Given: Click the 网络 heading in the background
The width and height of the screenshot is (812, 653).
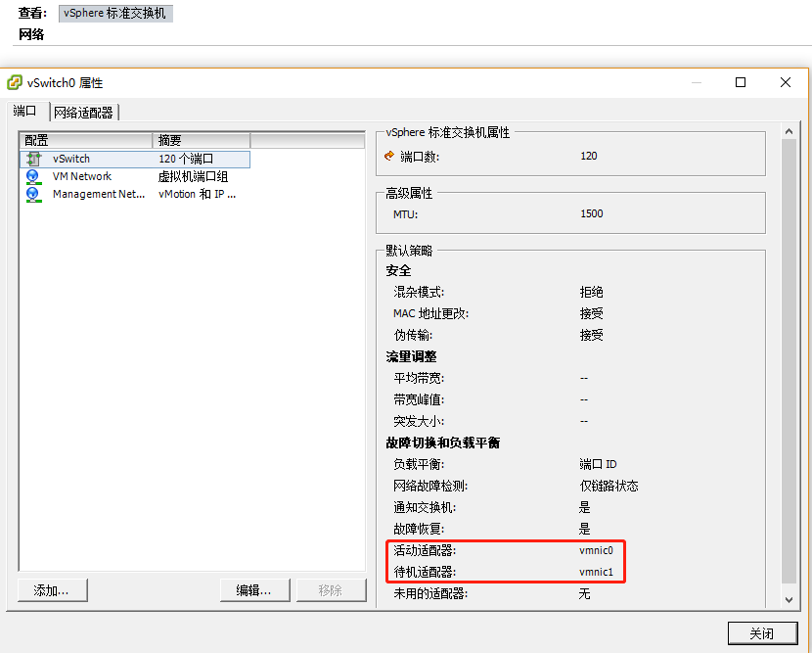Looking at the screenshot, I should tap(31, 34).
